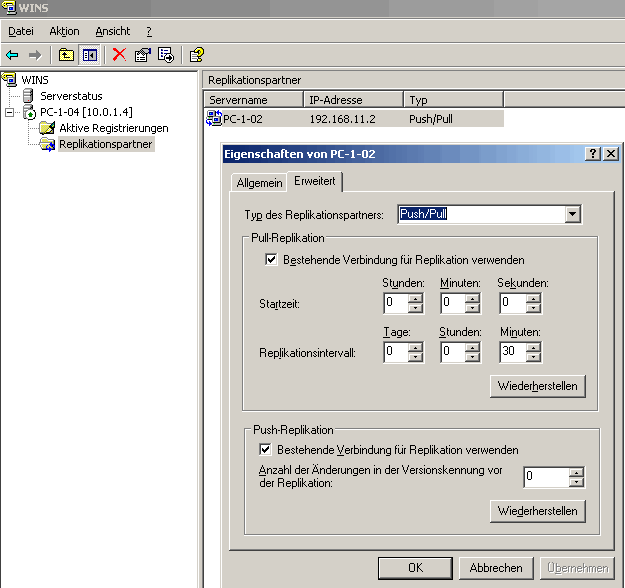Sort by Typ column header

[454, 100]
